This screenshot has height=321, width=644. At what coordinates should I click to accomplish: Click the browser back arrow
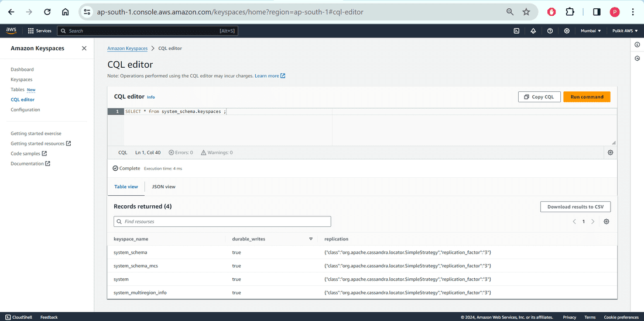click(11, 12)
